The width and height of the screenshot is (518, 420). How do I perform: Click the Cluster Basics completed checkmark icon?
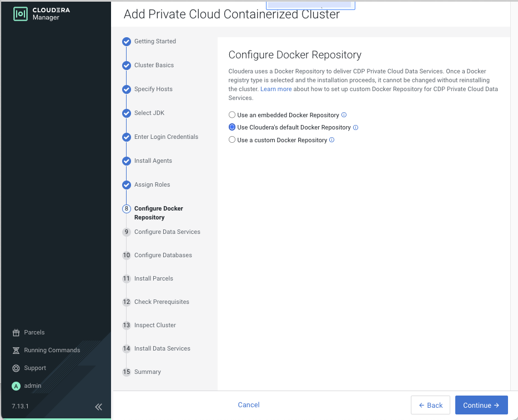[127, 66]
